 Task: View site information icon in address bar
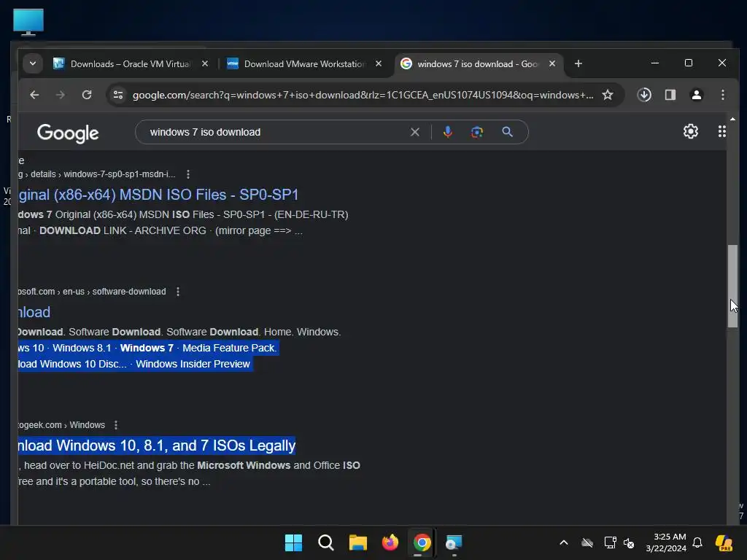(x=118, y=95)
